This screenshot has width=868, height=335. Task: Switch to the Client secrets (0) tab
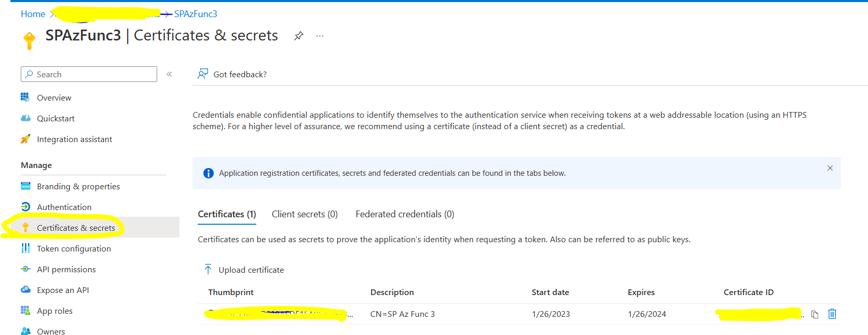[305, 214]
